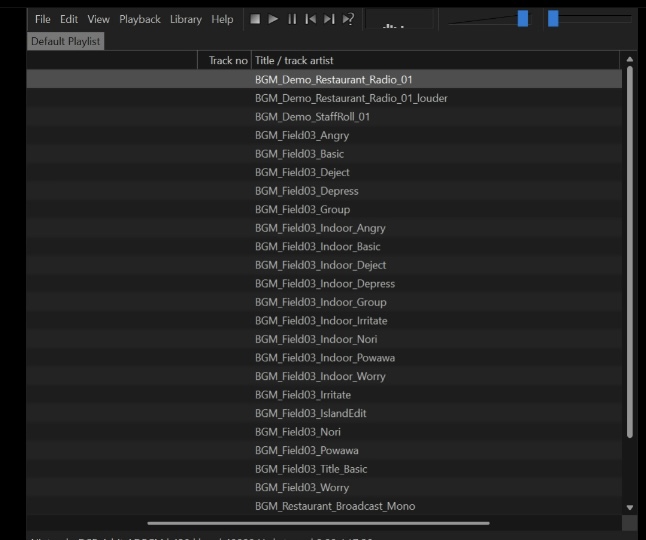Viewport: 646px width, 540px height.
Task: Select track BGM_Field03_Irritate
Action: click(x=324, y=395)
